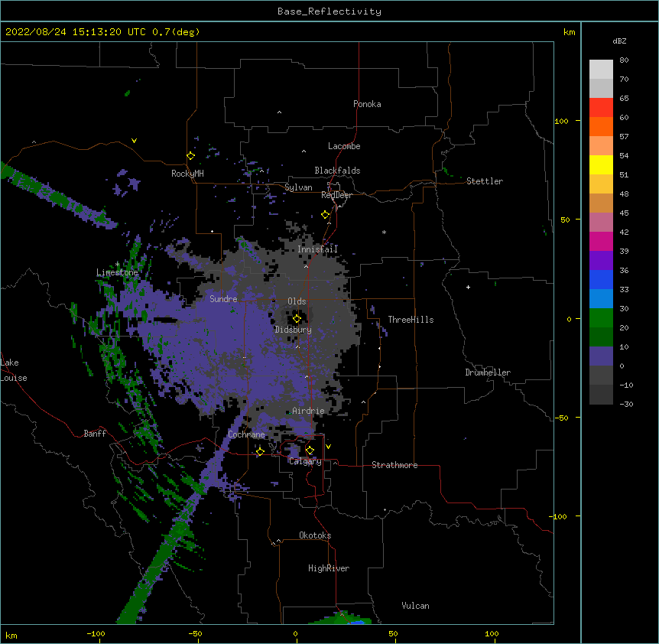Click the magenta 39 dBZ legend swatch

tap(601, 241)
